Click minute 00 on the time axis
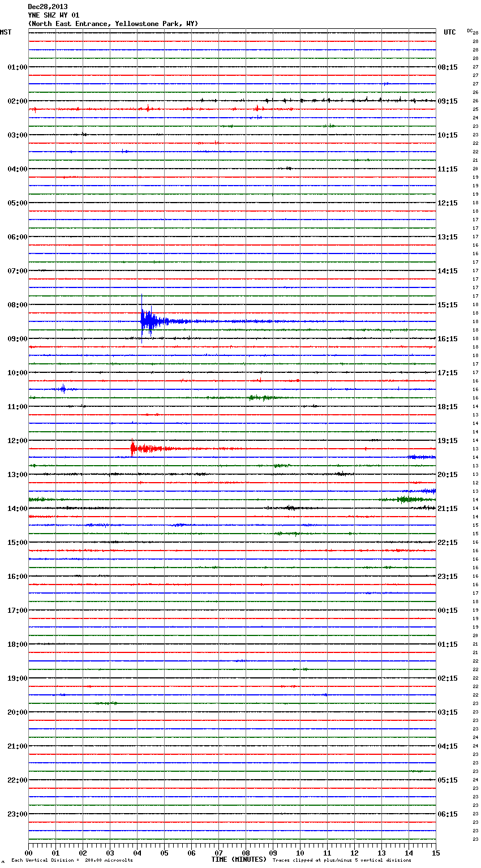 [28, 853]
